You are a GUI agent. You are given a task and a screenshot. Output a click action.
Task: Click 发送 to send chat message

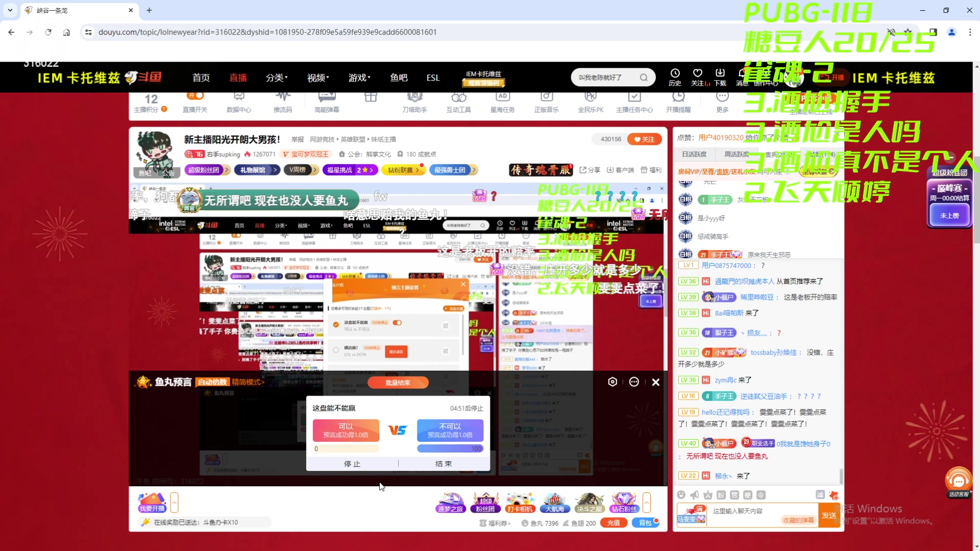point(829,516)
